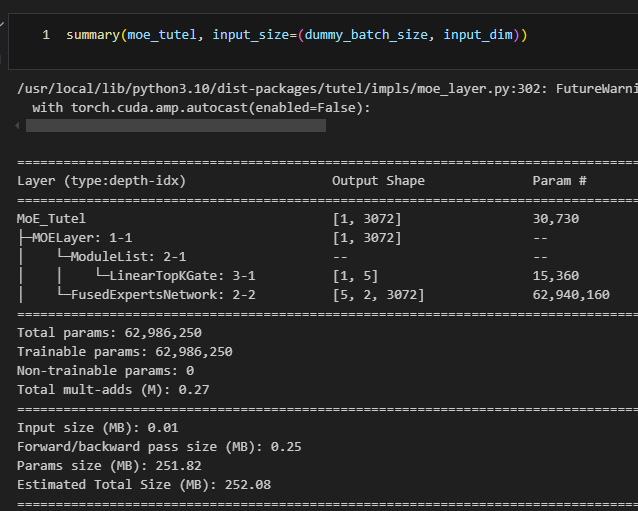This screenshot has width=638, height=511.
Task: Click 'Non-trainable params: 0' line
Action: (x=106, y=371)
